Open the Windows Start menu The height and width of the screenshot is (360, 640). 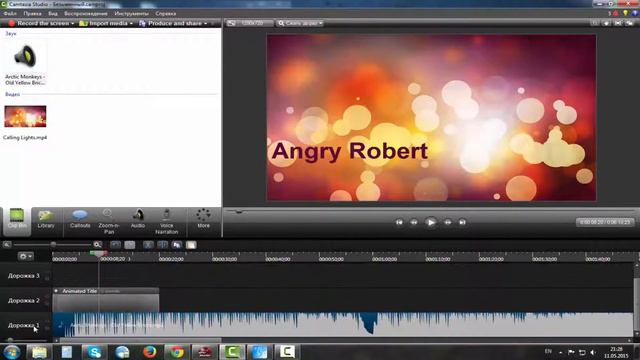click(x=11, y=352)
